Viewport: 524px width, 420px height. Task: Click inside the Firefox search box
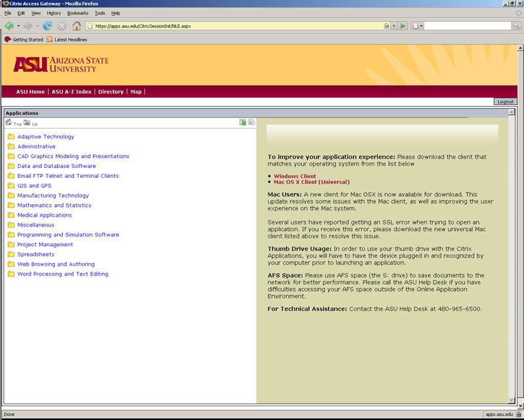468,26
